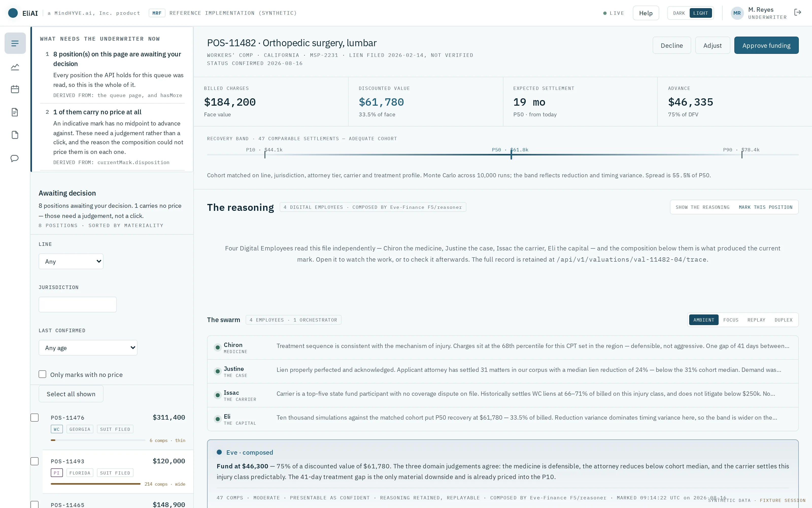Click the EliAI round logo
Screen dimensions: 812x508
pos(13,13)
